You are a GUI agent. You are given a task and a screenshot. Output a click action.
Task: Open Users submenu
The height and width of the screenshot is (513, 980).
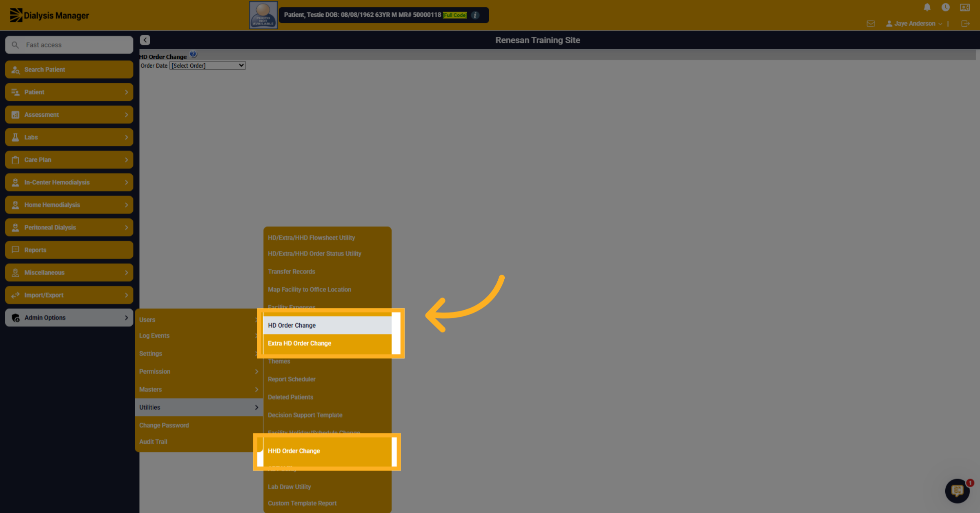[199, 320]
